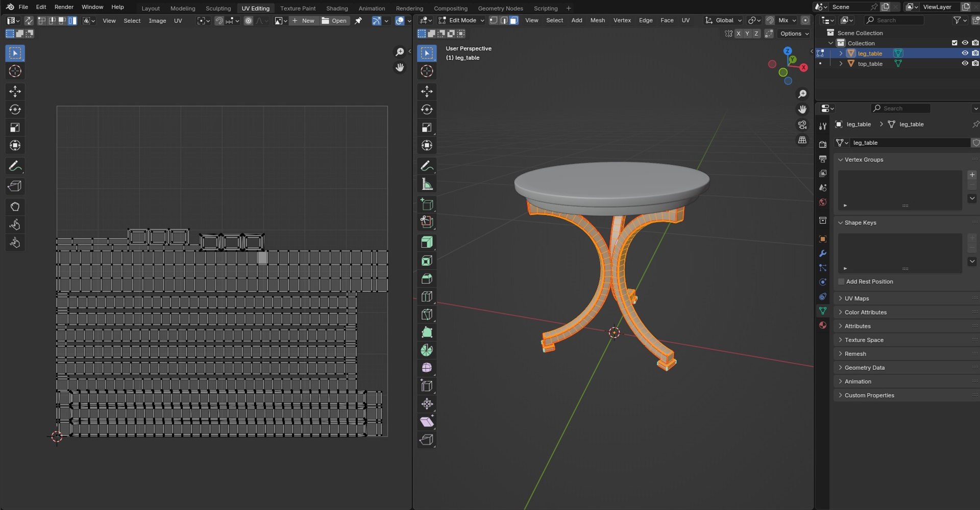Open the UV editor Image menu
The height and width of the screenshot is (510, 980).
[x=157, y=21]
